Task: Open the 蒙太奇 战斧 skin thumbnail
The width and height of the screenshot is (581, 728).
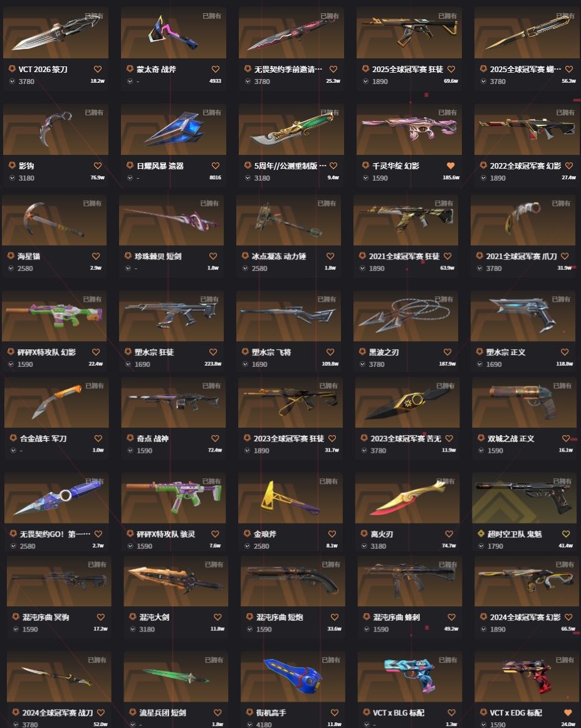Action: (174, 33)
